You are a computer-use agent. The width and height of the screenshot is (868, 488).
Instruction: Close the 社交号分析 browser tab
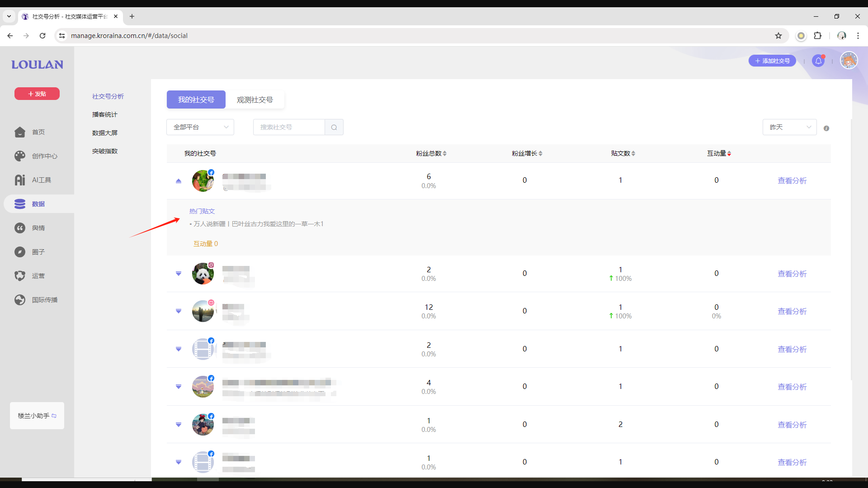coord(116,16)
